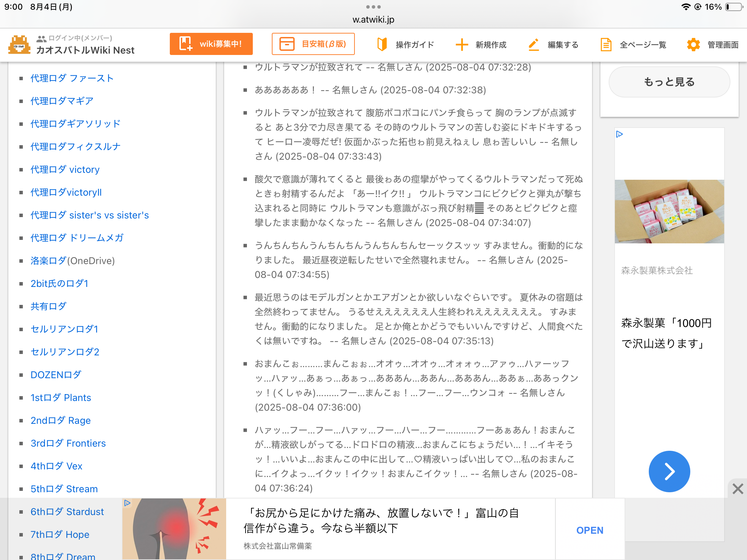Tap the Wi-Fi icon in status bar

[x=685, y=7]
